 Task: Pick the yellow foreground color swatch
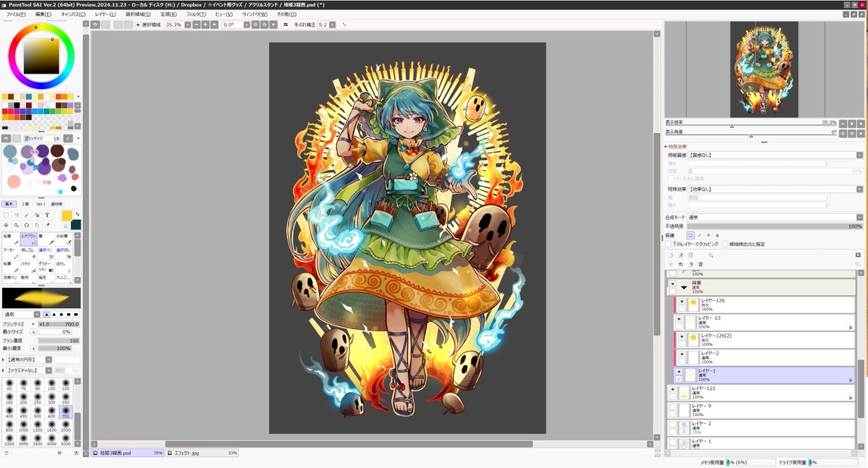(x=67, y=216)
